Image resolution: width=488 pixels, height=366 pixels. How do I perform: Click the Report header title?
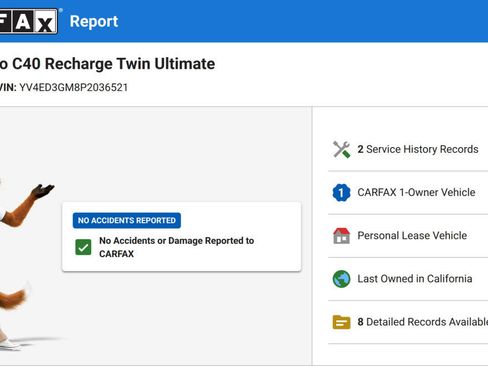click(94, 22)
